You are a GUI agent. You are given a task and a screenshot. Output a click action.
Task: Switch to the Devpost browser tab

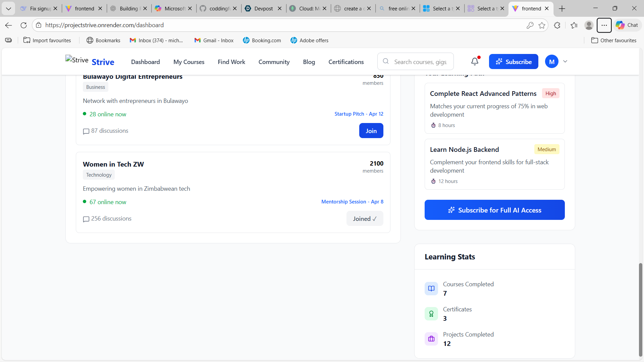[x=263, y=8]
